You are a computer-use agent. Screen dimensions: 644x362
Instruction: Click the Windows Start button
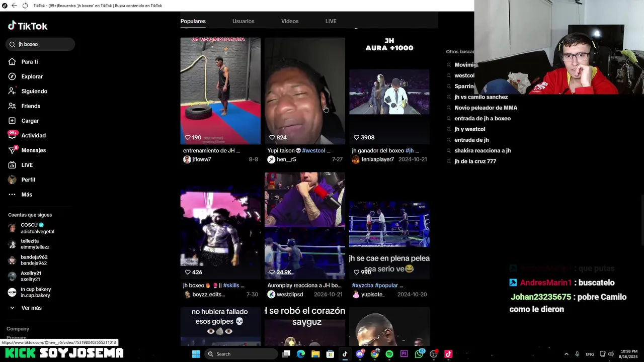point(196,354)
